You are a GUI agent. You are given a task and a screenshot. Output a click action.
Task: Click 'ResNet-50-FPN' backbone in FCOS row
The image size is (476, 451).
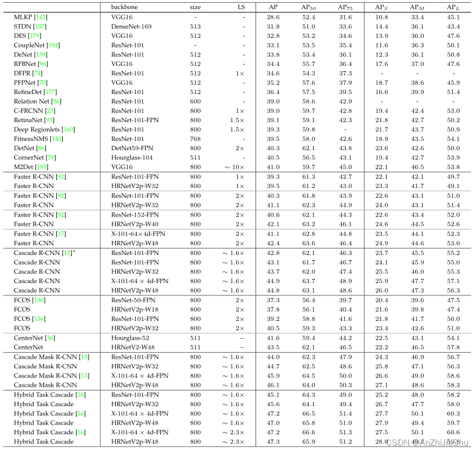[133, 300]
